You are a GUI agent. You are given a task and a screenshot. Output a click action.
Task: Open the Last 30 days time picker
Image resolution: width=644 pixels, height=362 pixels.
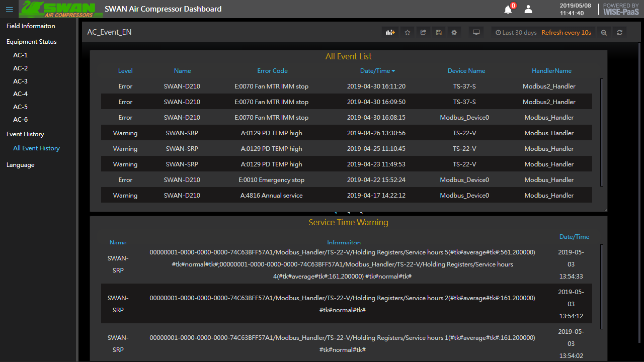point(516,32)
